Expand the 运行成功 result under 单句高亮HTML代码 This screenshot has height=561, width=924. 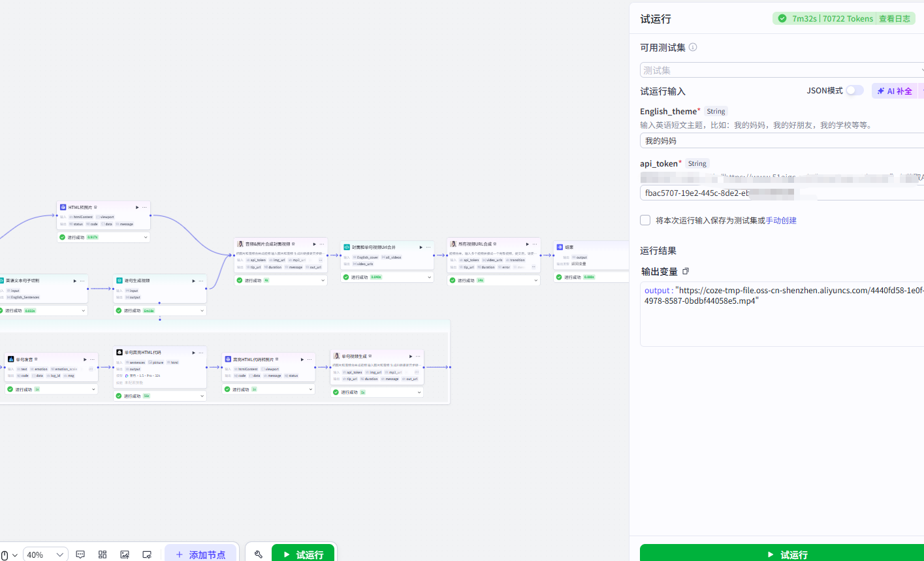(160, 396)
